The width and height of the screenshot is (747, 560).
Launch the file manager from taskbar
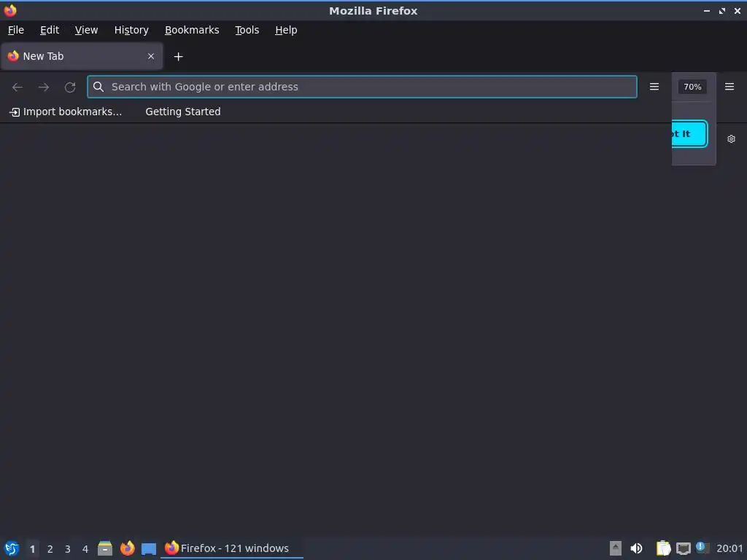[105, 548]
